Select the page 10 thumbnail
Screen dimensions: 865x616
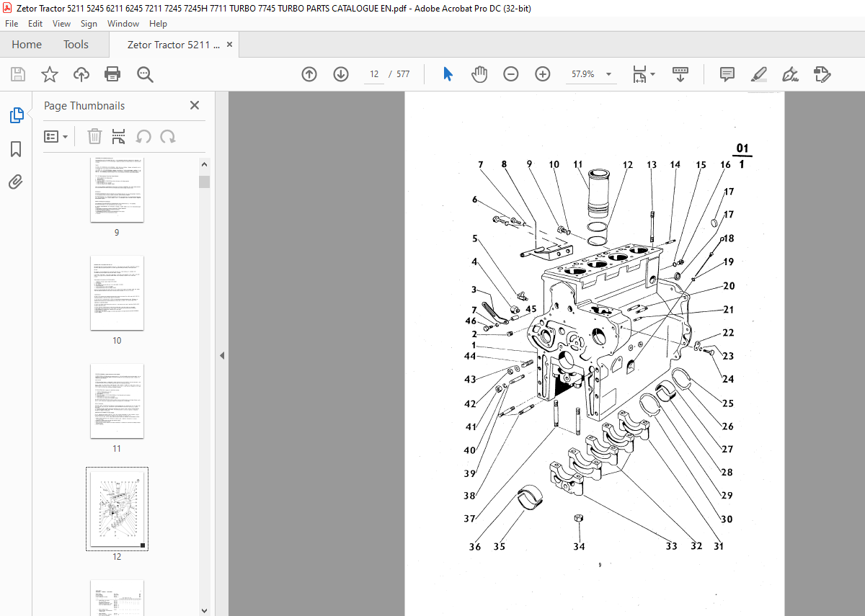pyautogui.click(x=117, y=293)
